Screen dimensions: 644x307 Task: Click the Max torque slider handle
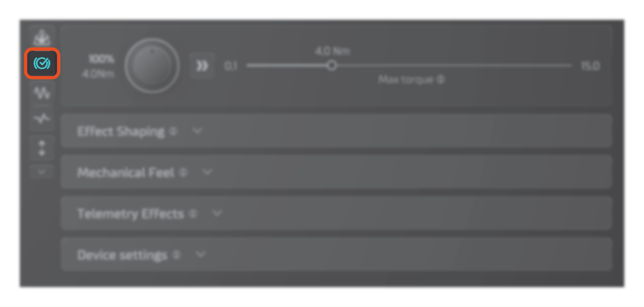click(331, 66)
